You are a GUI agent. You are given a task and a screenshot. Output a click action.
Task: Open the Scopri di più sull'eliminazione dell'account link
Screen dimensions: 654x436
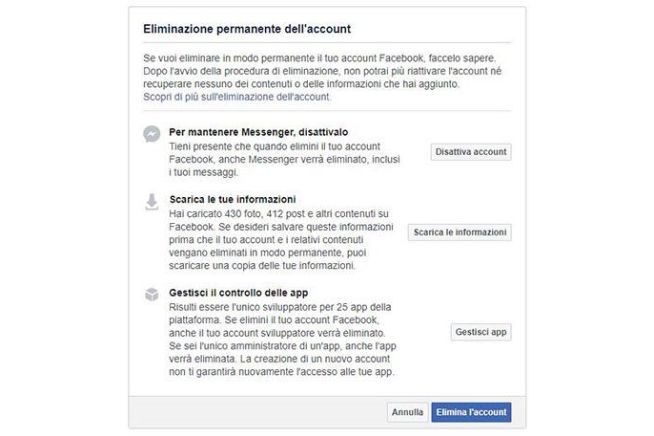coord(236,97)
